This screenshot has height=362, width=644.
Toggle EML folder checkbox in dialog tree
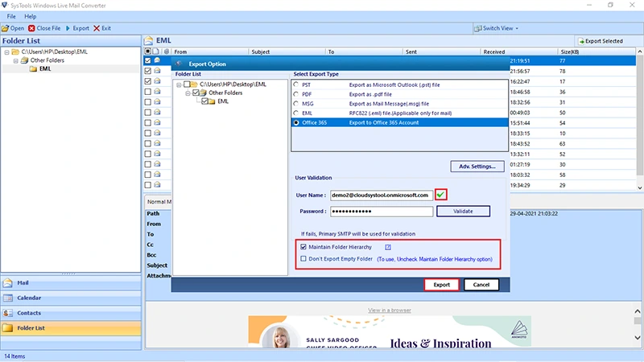pyautogui.click(x=204, y=101)
